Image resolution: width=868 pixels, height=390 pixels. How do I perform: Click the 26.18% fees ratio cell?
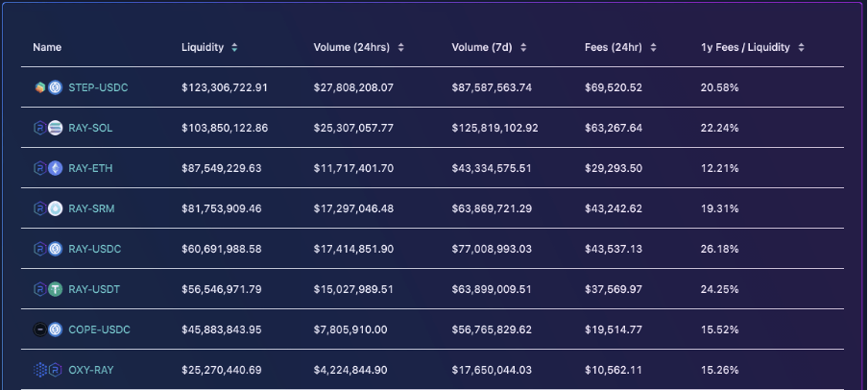click(719, 249)
